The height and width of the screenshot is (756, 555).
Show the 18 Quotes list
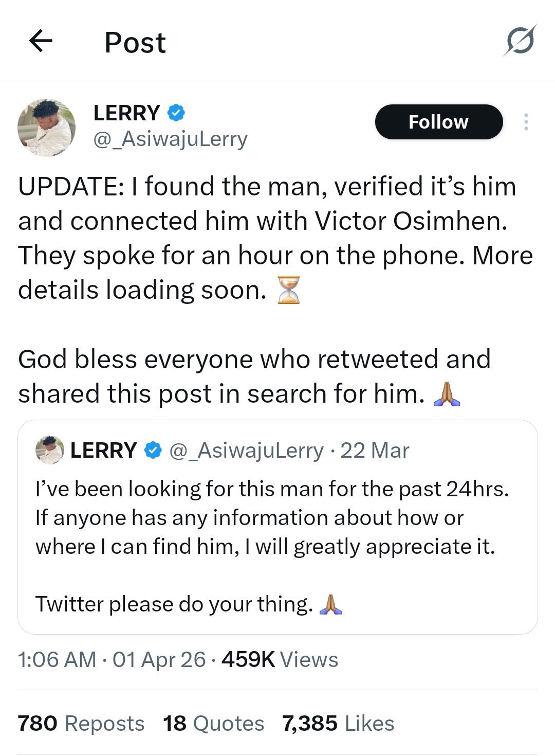click(213, 724)
